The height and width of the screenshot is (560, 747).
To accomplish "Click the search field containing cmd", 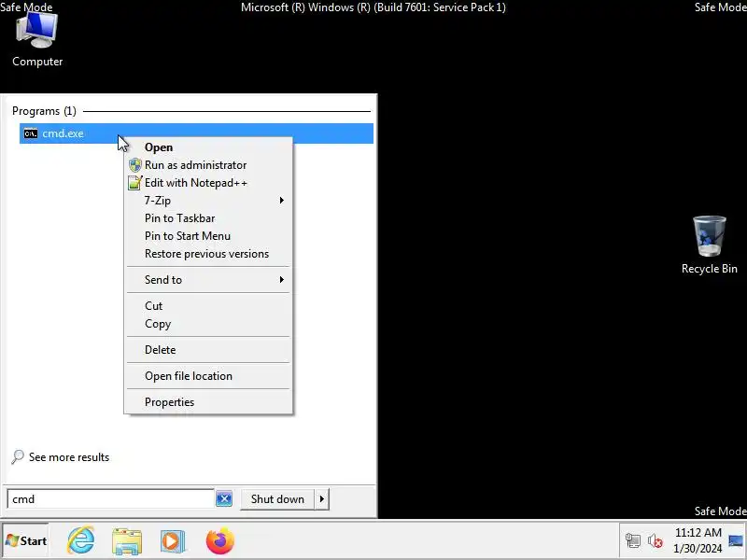I will click(110, 499).
